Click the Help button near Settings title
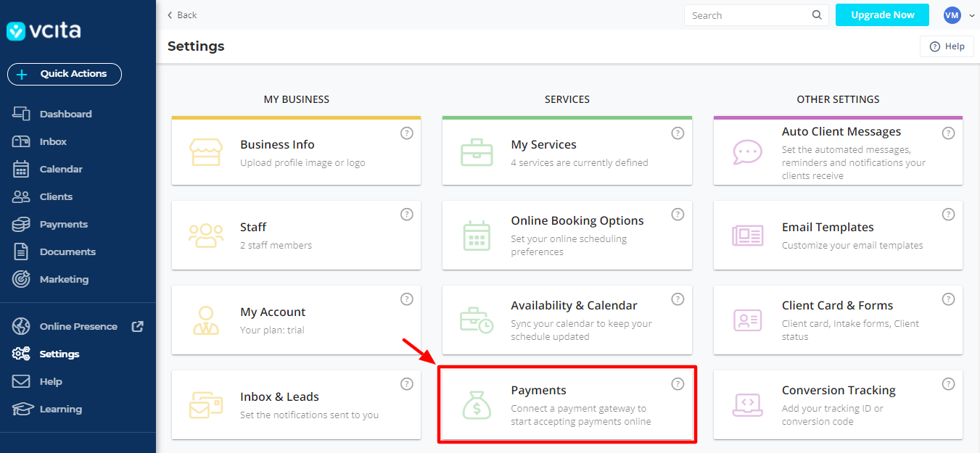The height and width of the screenshot is (453, 980). [947, 46]
